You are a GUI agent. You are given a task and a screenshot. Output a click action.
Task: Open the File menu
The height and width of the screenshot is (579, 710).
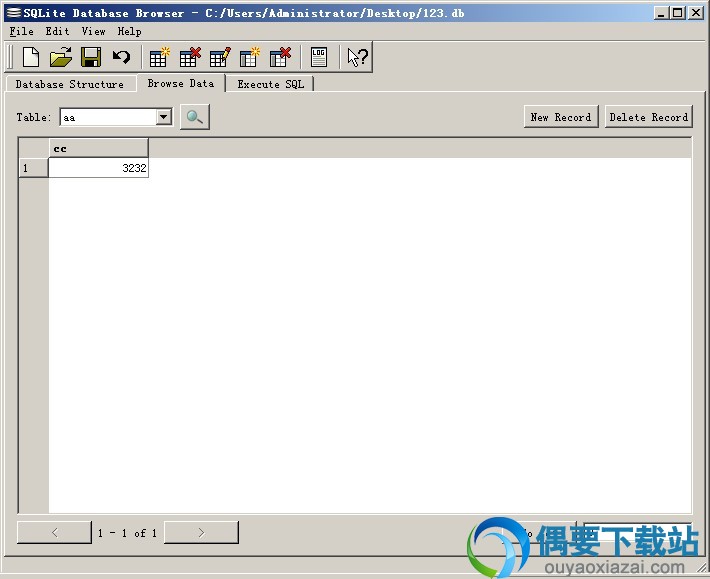pos(21,31)
